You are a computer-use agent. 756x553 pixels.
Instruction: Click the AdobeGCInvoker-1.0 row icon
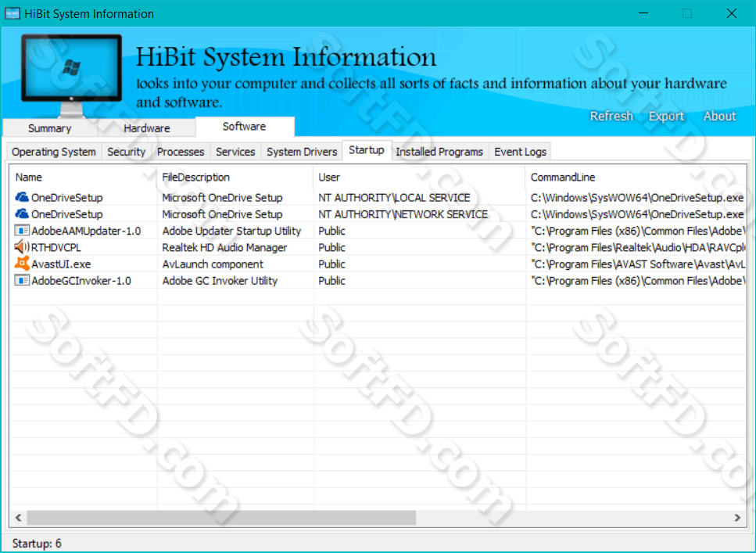pos(22,280)
